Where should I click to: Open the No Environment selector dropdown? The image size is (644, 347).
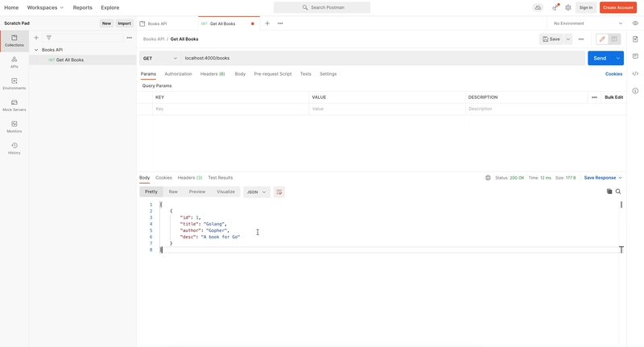588,23
